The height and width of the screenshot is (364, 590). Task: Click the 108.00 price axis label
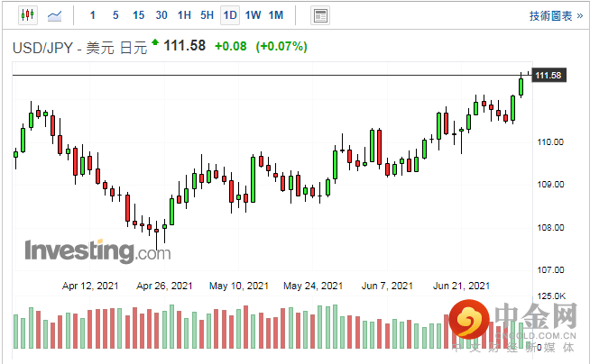pos(550,228)
